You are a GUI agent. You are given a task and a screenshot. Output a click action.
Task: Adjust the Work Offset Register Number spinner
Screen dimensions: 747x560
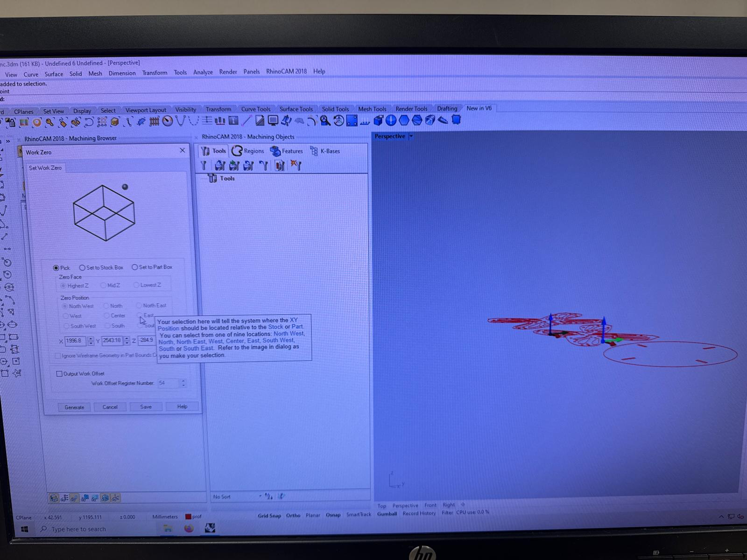coord(183,383)
